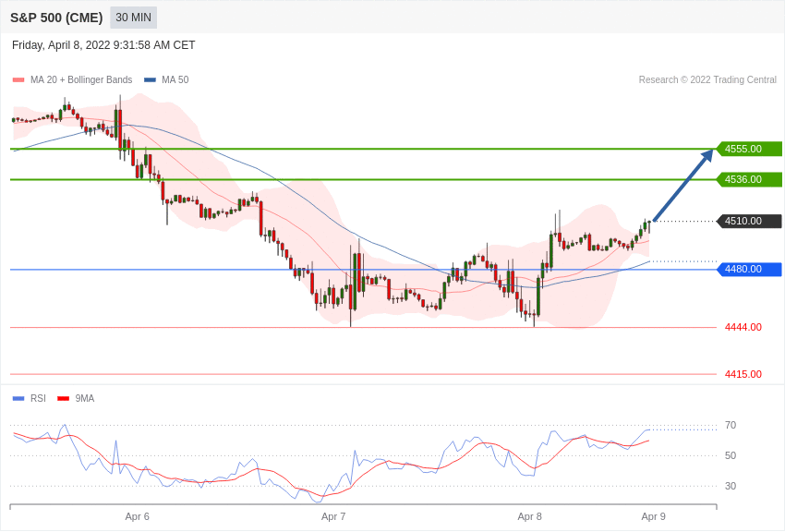Image resolution: width=785 pixels, height=532 pixels.
Task: Click the 4510.00 current price tag
Action: point(749,221)
